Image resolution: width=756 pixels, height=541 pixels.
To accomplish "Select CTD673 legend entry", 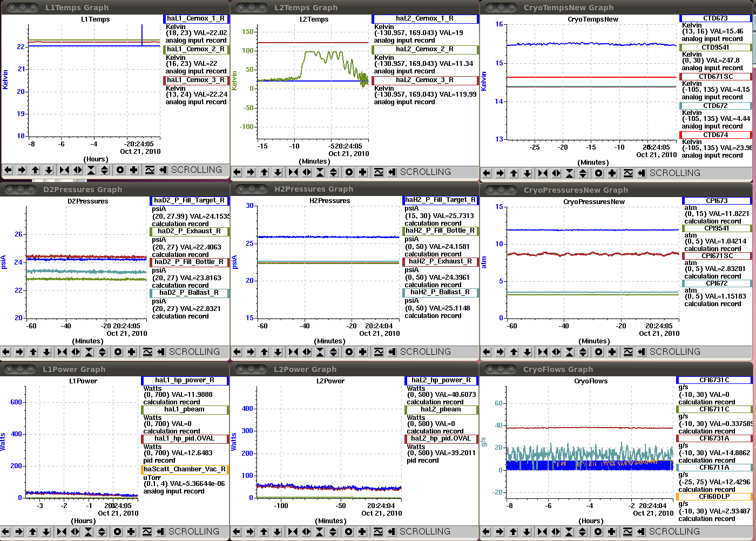I will [715, 18].
